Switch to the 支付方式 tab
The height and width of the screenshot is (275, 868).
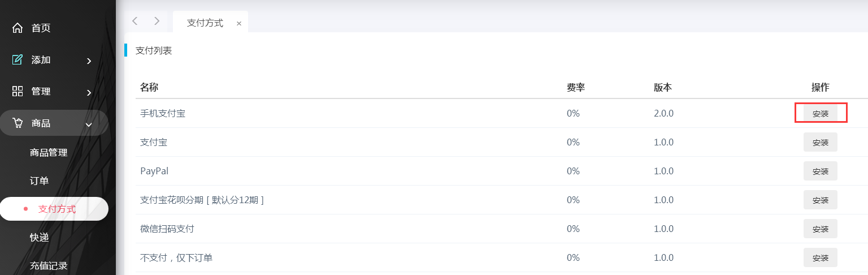[205, 23]
